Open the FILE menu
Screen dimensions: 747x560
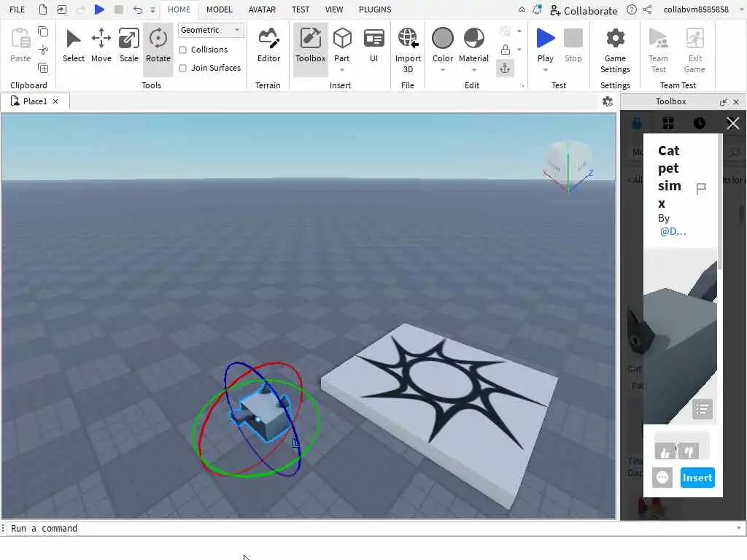(x=18, y=9)
